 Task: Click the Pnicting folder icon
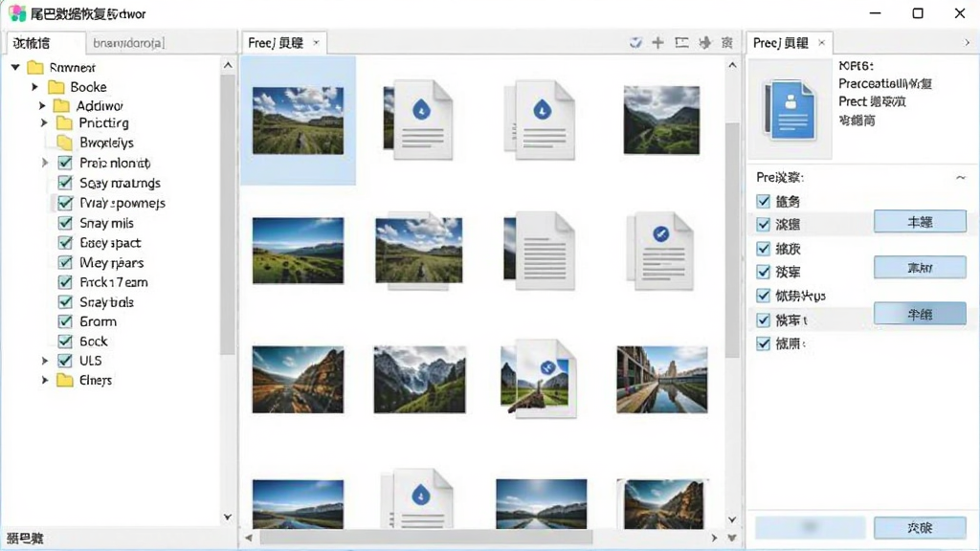64,123
